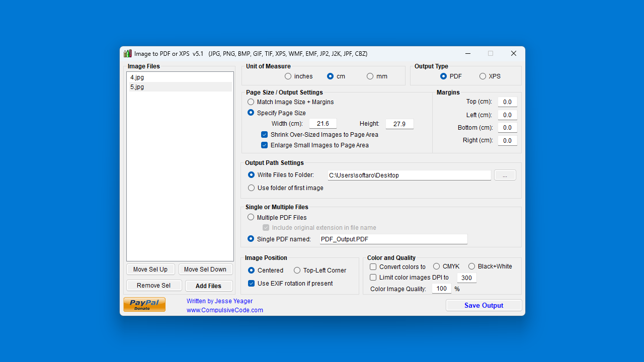Click the Color Image Quality field
This screenshot has width=644, height=362.
pyautogui.click(x=441, y=289)
